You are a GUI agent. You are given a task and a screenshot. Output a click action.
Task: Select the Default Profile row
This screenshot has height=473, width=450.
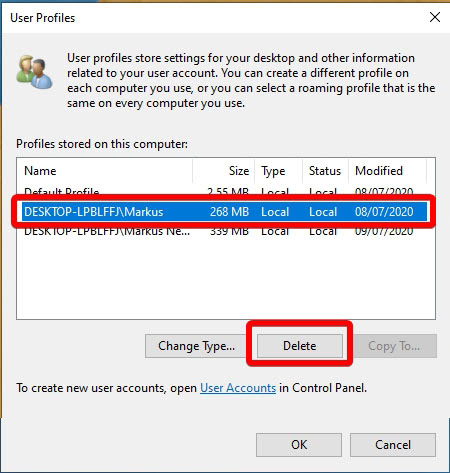[224, 191]
